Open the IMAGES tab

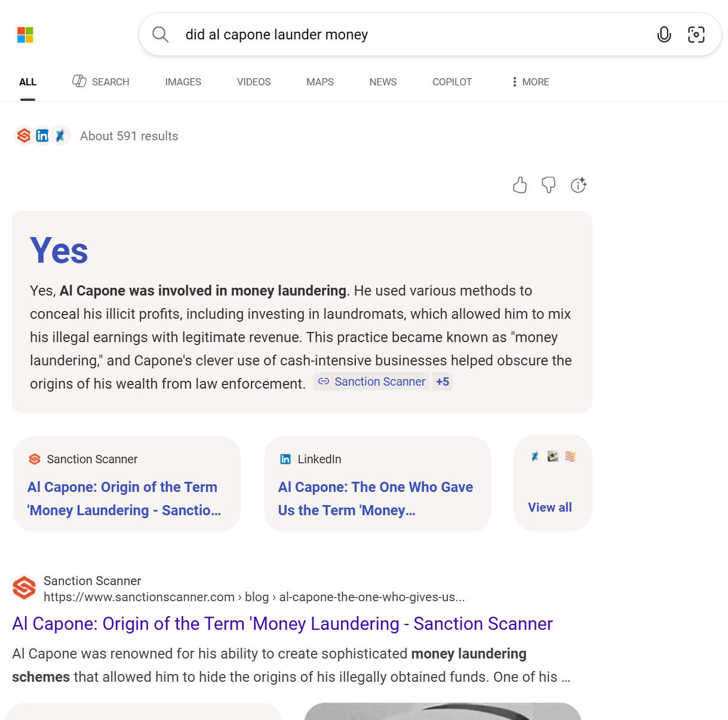tap(183, 82)
